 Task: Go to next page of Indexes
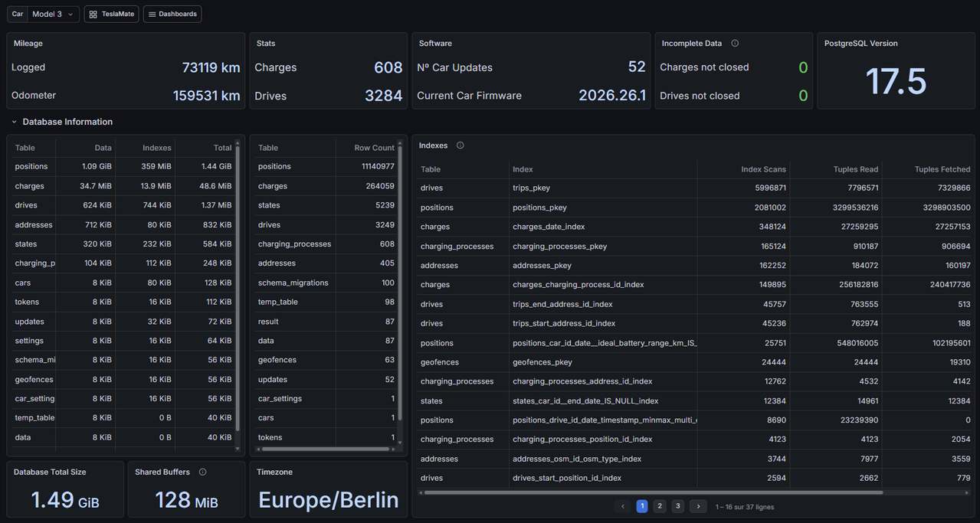pos(698,506)
